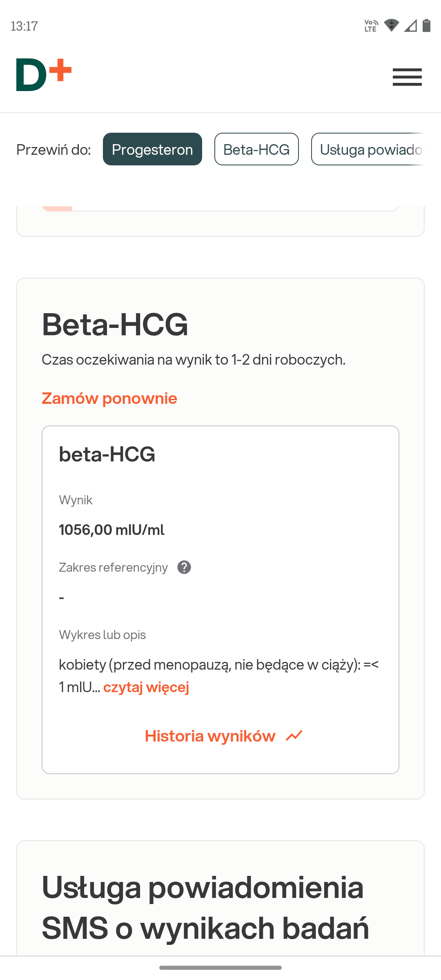Tap the home gesture bar
Screen dimensions: 441x980
click(x=220, y=967)
